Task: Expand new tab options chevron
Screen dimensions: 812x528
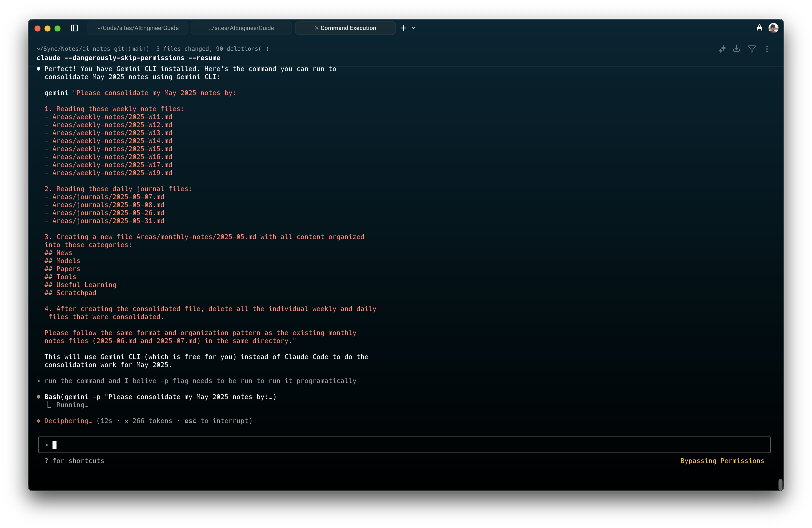Action: tap(413, 28)
